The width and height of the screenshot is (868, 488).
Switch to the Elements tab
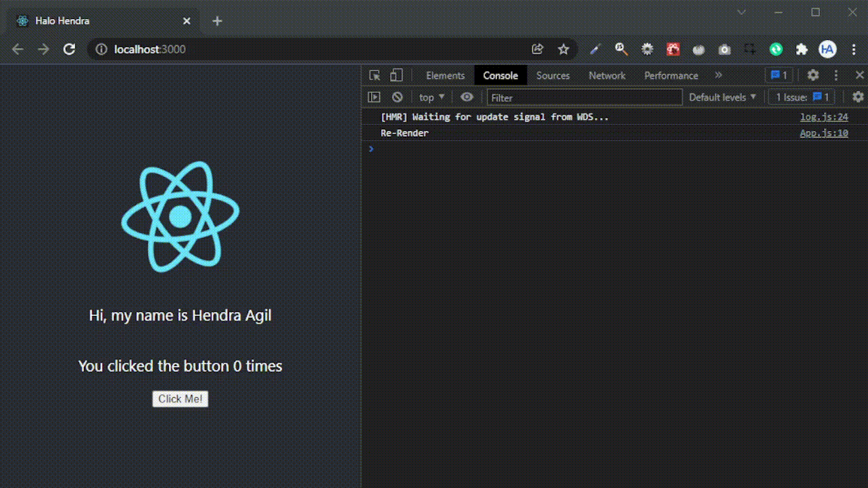tap(445, 75)
